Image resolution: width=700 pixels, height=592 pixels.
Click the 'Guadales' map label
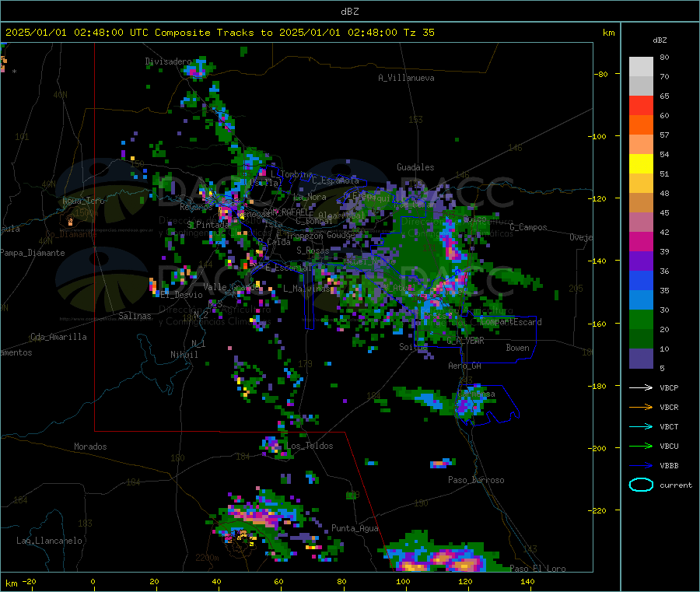[415, 167]
